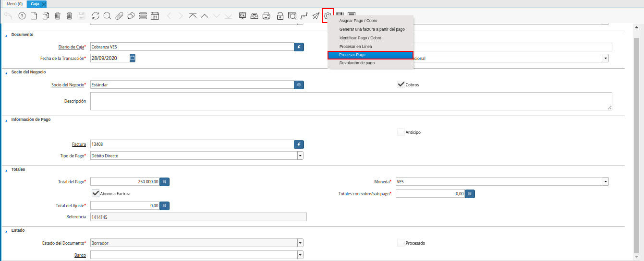Open date picker for Fecha de la Transacción

(x=133, y=58)
